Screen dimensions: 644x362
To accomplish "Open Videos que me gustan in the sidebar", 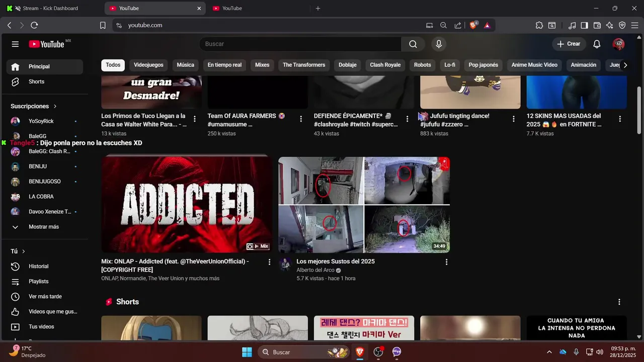I will pos(45,312).
